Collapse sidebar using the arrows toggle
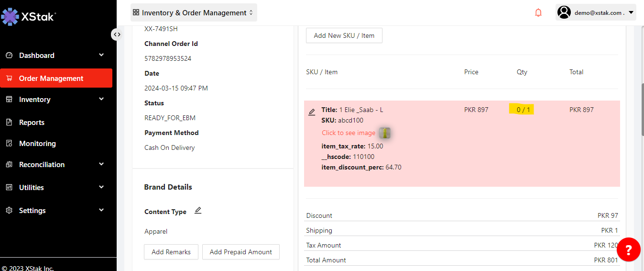Viewport: 644px width, 271px height. [x=117, y=34]
